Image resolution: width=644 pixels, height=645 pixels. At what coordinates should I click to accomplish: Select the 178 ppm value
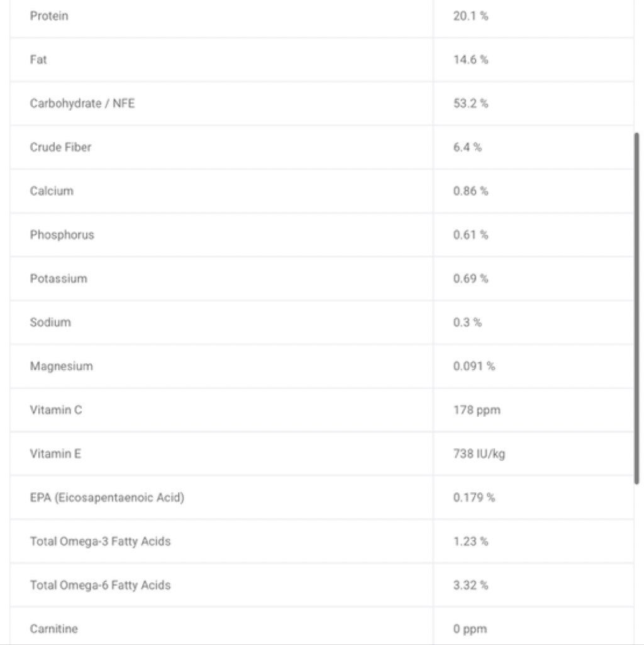pos(477,410)
